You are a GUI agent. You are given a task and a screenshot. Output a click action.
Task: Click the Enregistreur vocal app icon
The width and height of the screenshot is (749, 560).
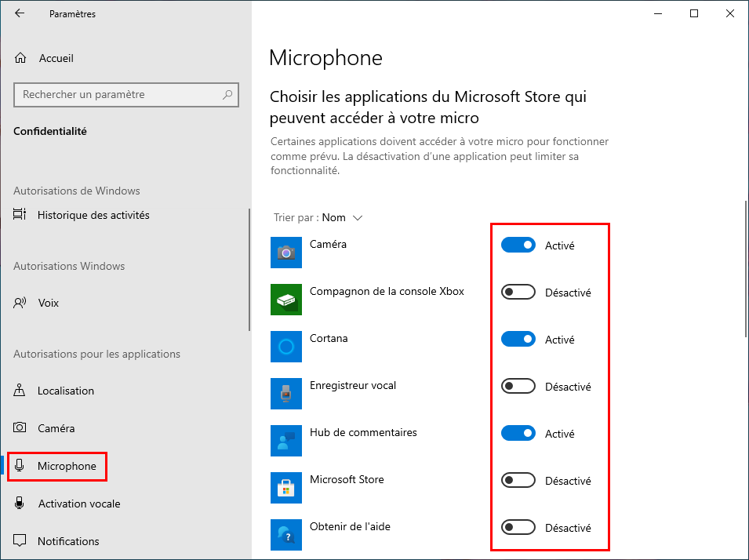coord(286,394)
